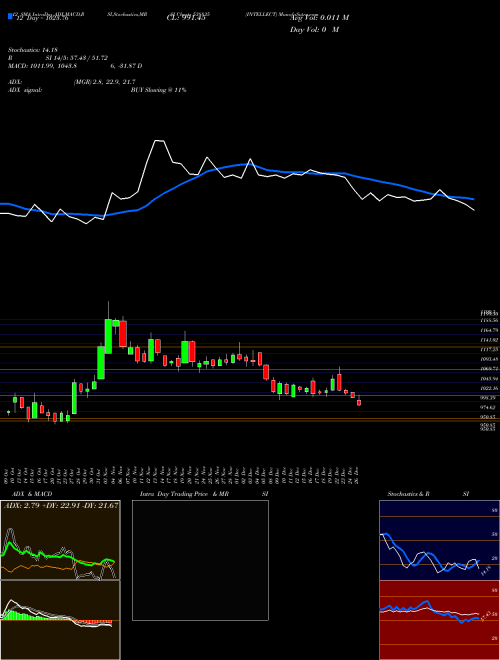Click the '(MGR) 2.8, 22.9, 21.7' ADX values
The height and width of the screenshot is (660, 500).
point(104,82)
